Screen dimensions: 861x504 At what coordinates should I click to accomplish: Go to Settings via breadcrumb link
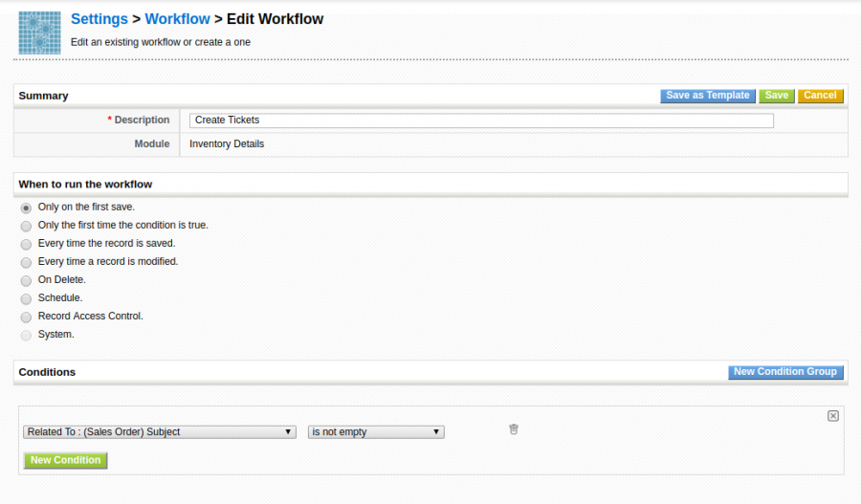(99, 19)
